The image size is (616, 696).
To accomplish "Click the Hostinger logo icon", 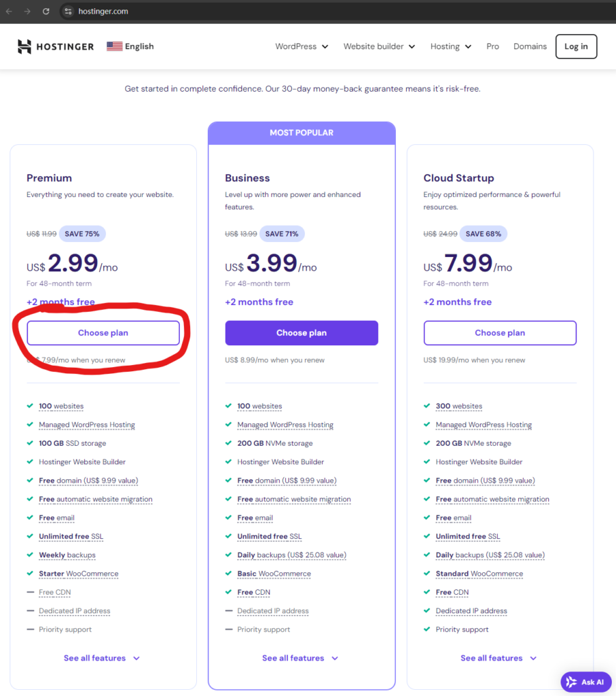I will click(x=24, y=46).
